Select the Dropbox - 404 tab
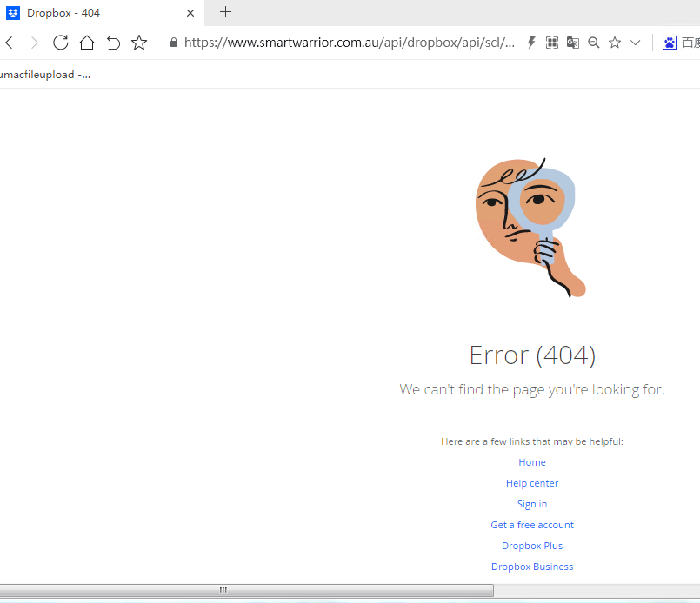Screen dimensions: 700x603 (96, 13)
